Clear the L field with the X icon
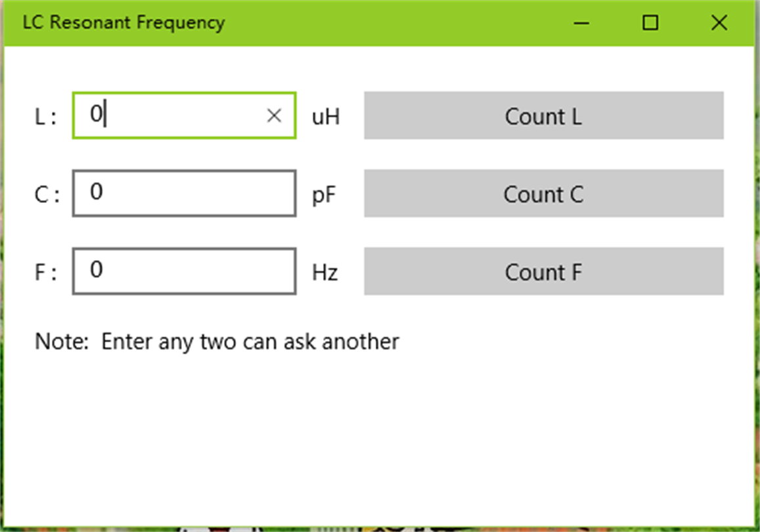This screenshot has height=532, width=760. [274, 116]
